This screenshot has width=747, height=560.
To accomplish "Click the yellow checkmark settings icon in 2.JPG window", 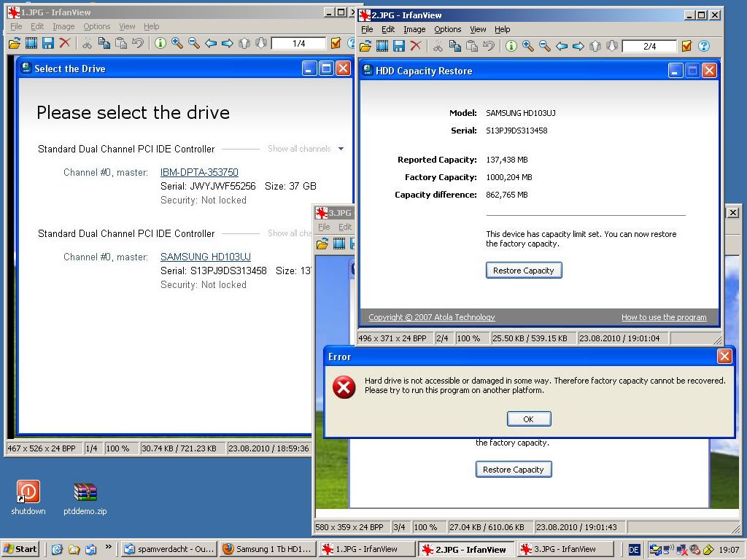I will pos(686,46).
